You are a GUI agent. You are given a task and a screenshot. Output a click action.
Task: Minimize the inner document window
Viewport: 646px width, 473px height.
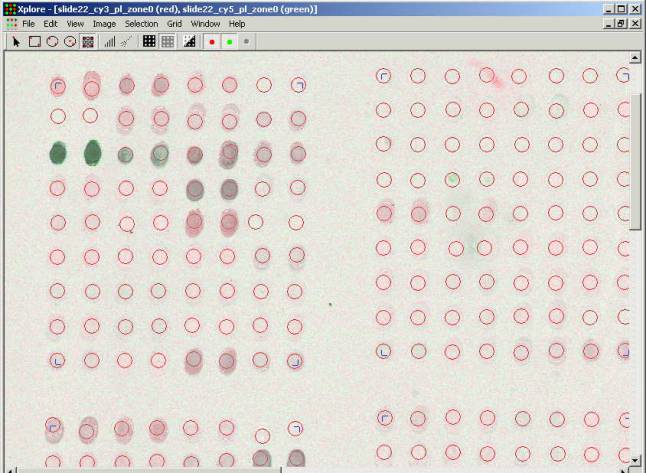610,24
